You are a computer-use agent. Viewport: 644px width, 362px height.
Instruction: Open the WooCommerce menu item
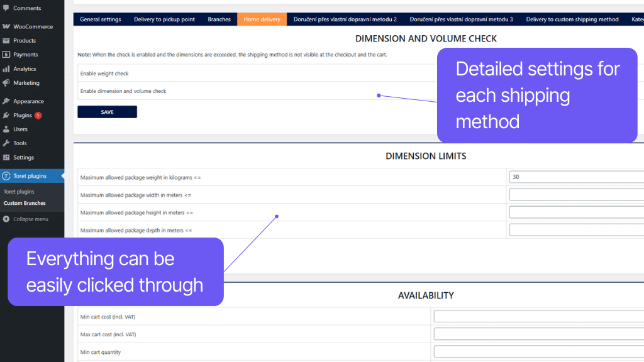33,26
